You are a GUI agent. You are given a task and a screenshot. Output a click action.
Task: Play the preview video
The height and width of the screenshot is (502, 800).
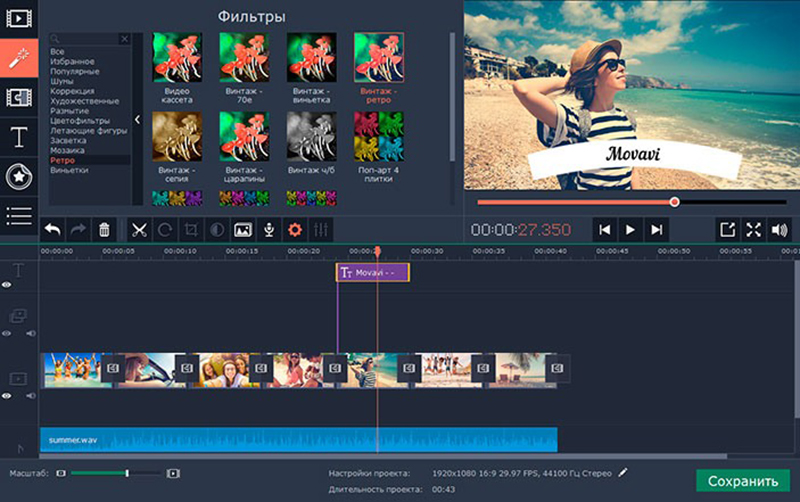[631, 230]
